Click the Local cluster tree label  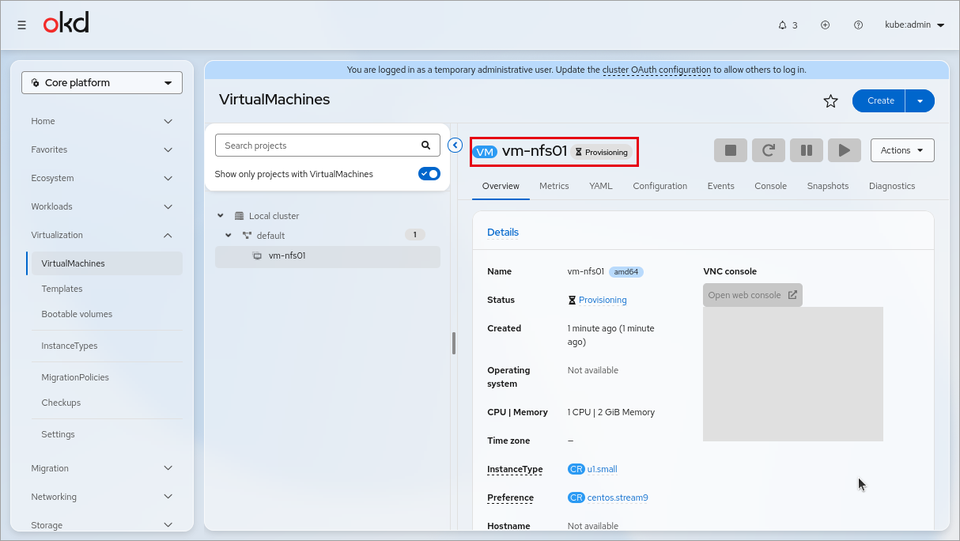(x=274, y=216)
